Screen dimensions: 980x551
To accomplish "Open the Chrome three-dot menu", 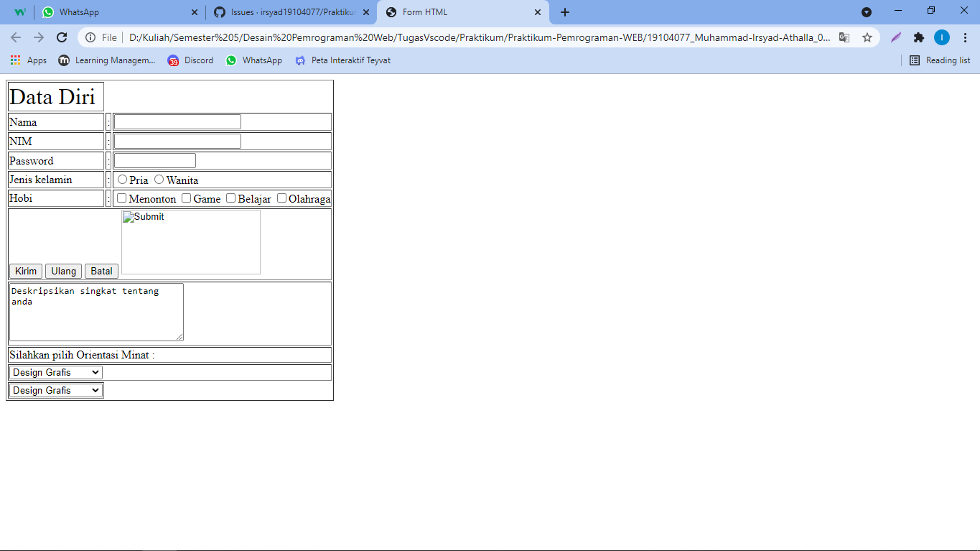I will click(965, 37).
